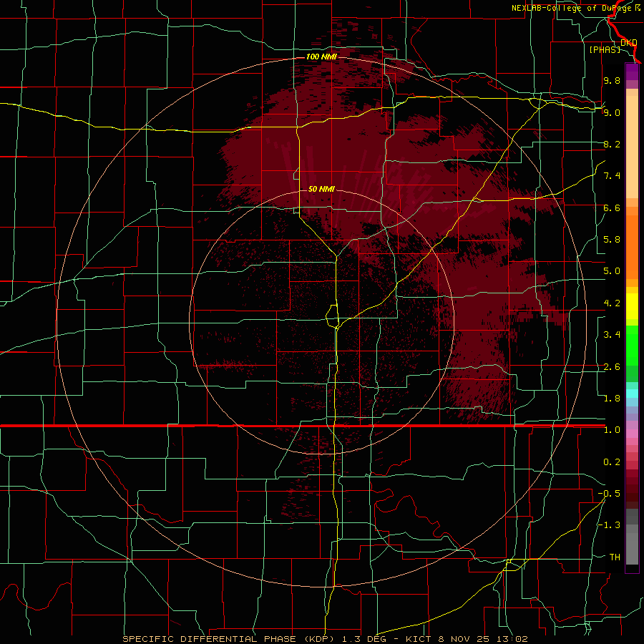This screenshot has width=644, height=644.
Task: Click the purple top segment of color bar
Action: pyautogui.click(x=632, y=72)
